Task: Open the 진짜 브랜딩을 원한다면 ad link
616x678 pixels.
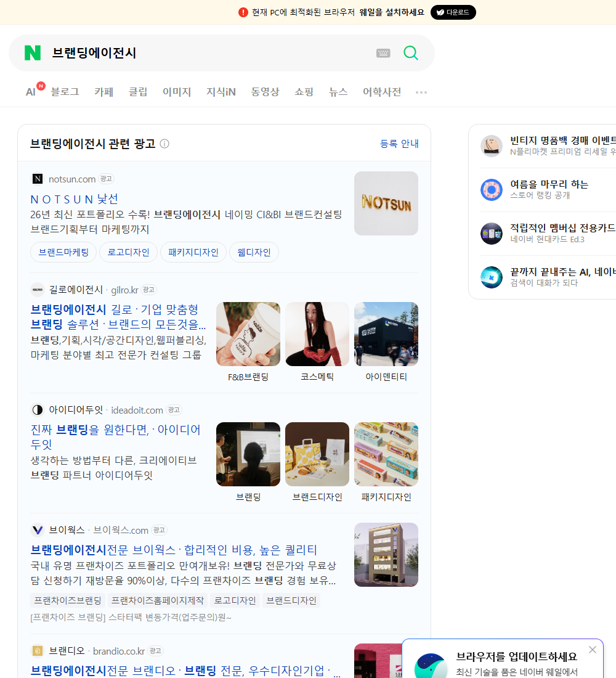Action: [115, 437]
